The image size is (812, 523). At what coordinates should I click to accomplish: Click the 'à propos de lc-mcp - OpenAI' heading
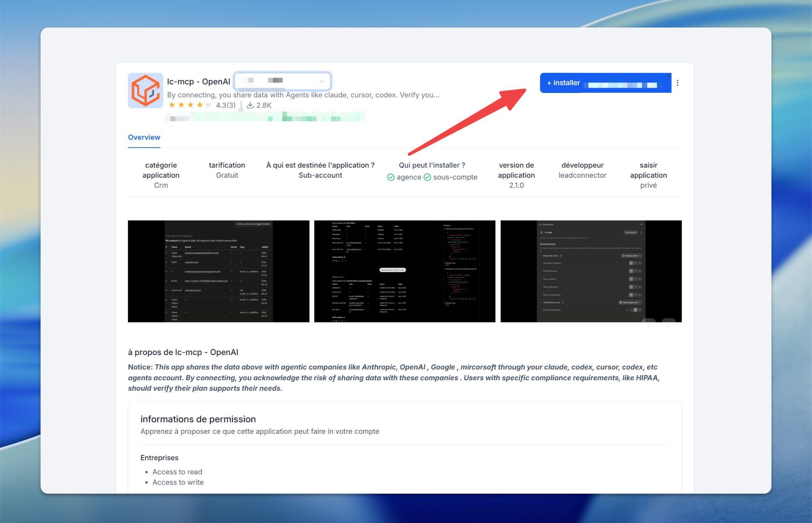pyautogui.click(x=183, y=352)
